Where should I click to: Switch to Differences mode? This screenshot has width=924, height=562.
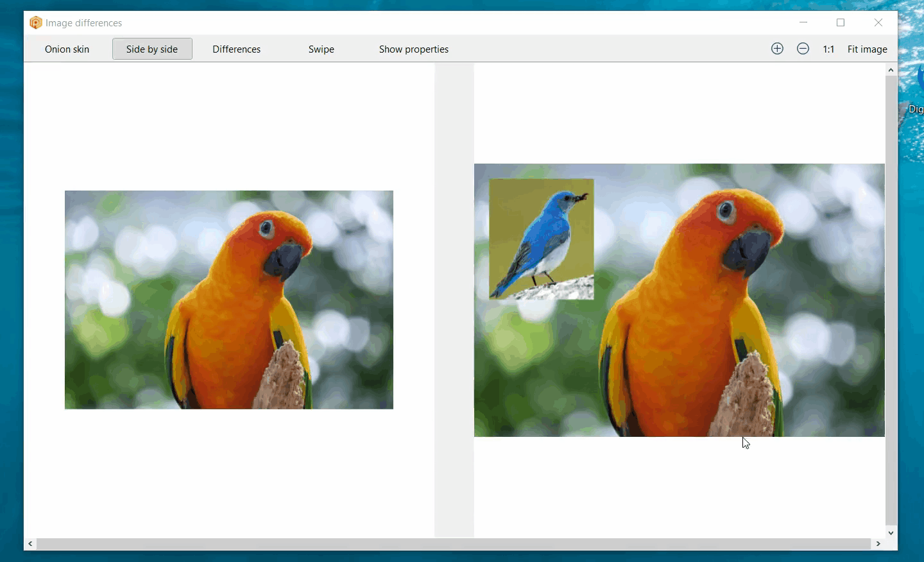click(x=235, y=49)
